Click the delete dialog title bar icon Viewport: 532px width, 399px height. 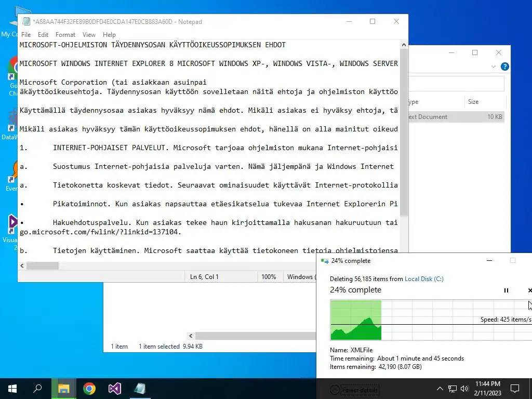[x=325, y=261]
